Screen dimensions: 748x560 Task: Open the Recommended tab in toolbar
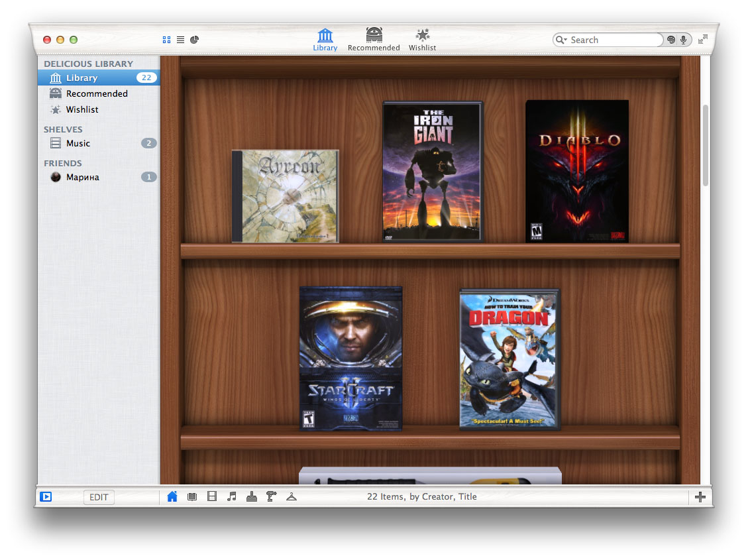click(x=374, y=39)
